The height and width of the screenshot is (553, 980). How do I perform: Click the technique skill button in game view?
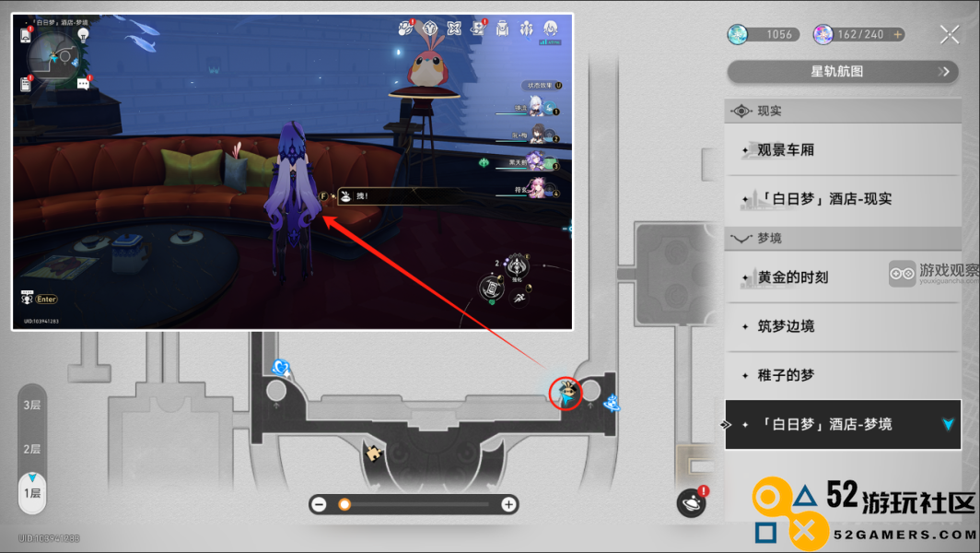pyautogui.click(x=518, y=267)
